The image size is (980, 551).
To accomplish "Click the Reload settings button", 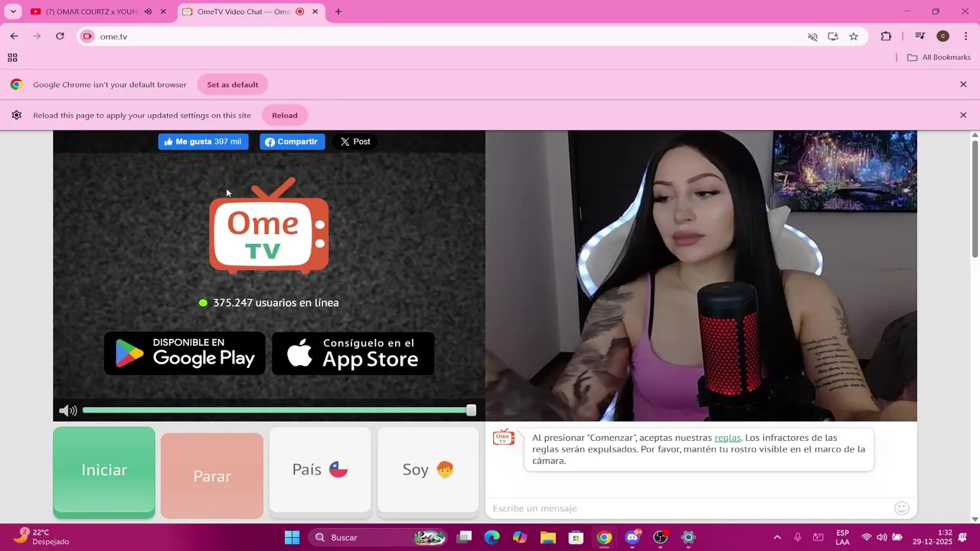I will (285, 116).
